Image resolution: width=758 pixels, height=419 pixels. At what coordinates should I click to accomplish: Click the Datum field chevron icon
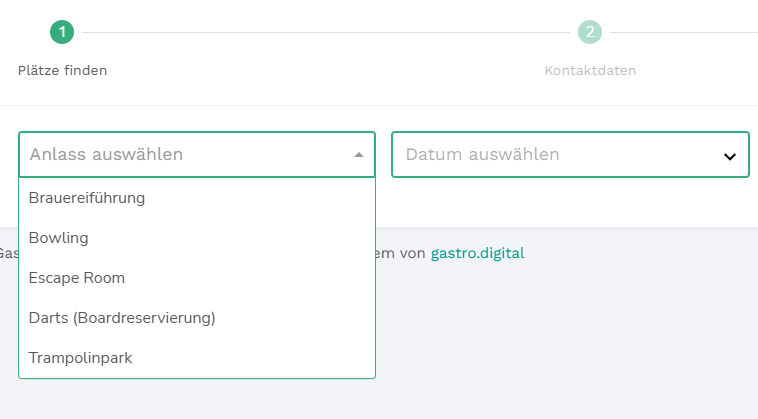click(x=730, y=156)
